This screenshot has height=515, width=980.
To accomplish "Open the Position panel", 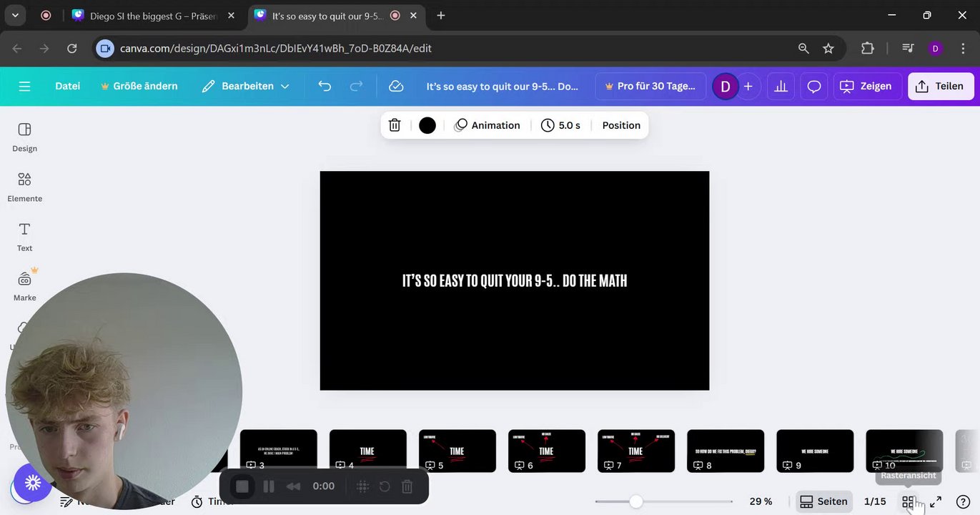I will (x=621, y=125).
